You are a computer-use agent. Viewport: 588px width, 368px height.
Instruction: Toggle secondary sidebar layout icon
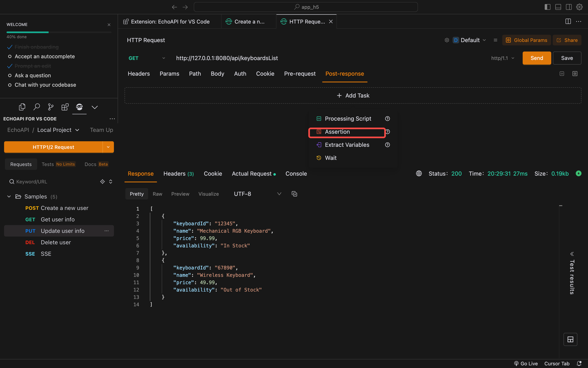569,7
